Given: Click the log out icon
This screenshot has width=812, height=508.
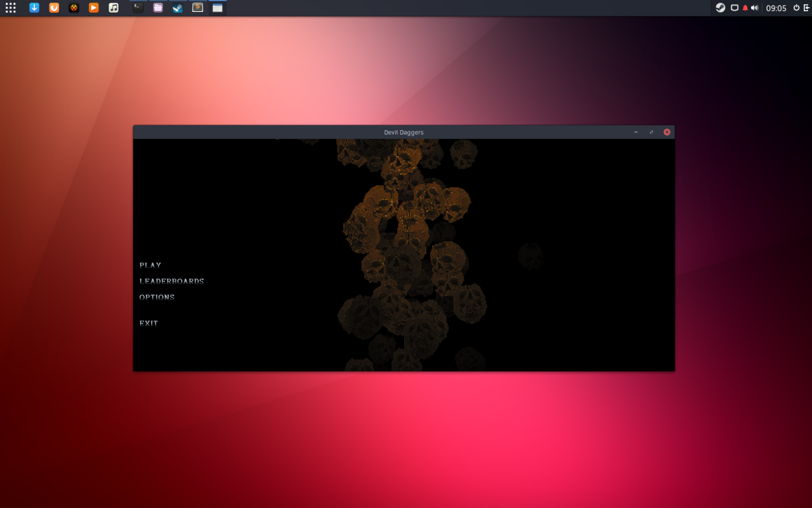Looking at the screenshot, I should tap(806, 8).
